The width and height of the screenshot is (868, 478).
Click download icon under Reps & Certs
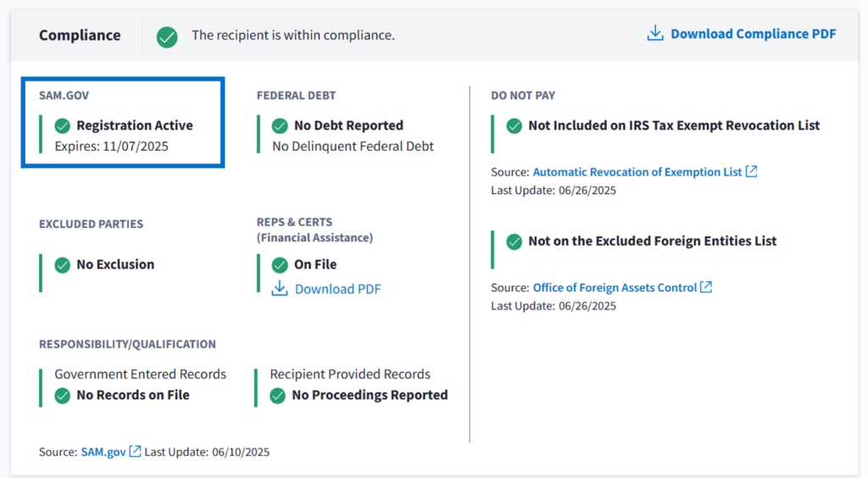coord(280,289)
